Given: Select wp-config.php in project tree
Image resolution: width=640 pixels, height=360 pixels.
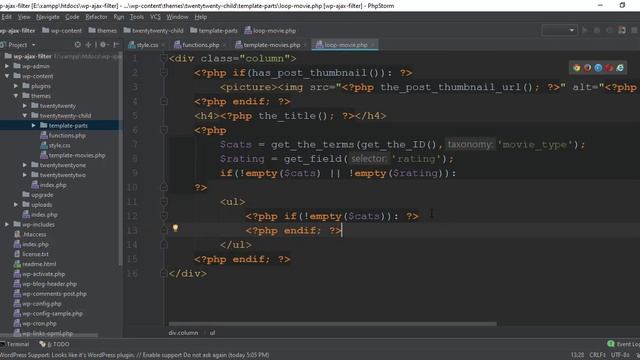Looking at the screenshot, I should pyautogui.click(x=38, y=304).
